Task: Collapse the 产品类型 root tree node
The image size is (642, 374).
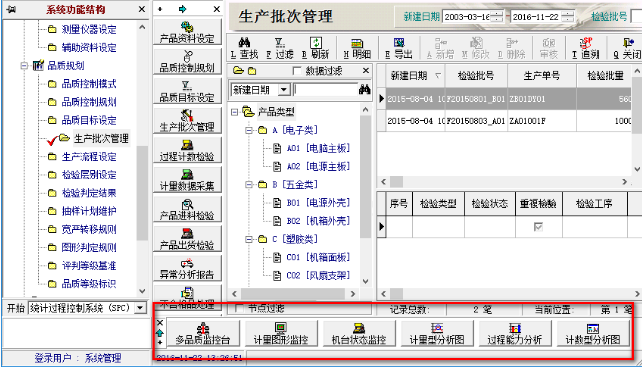Action: pyautogui.click(x=234, y=112)
